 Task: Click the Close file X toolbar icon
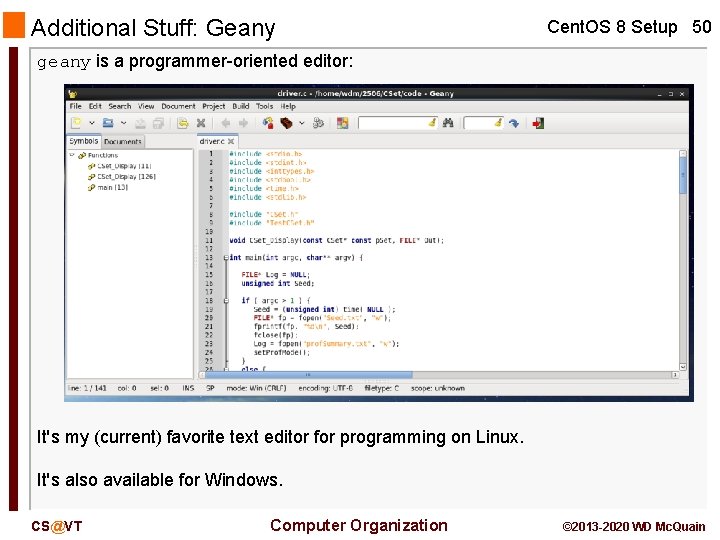point(201,123)
